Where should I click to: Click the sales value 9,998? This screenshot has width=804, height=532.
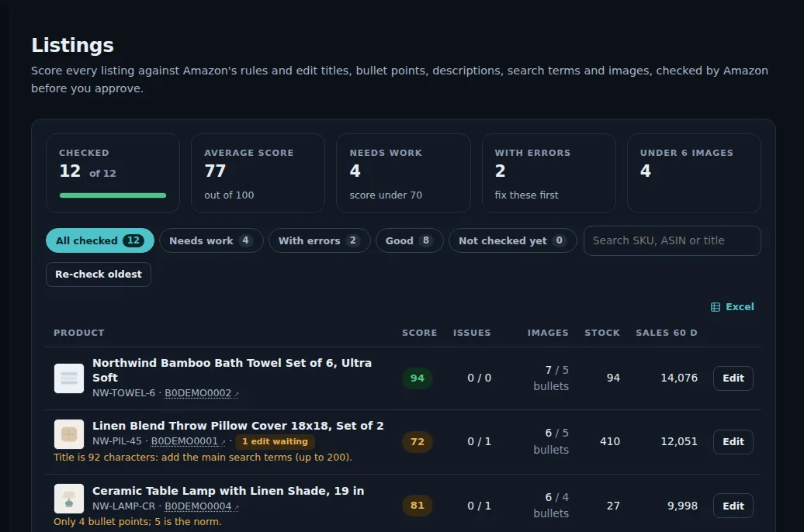(x=682, y=506)
